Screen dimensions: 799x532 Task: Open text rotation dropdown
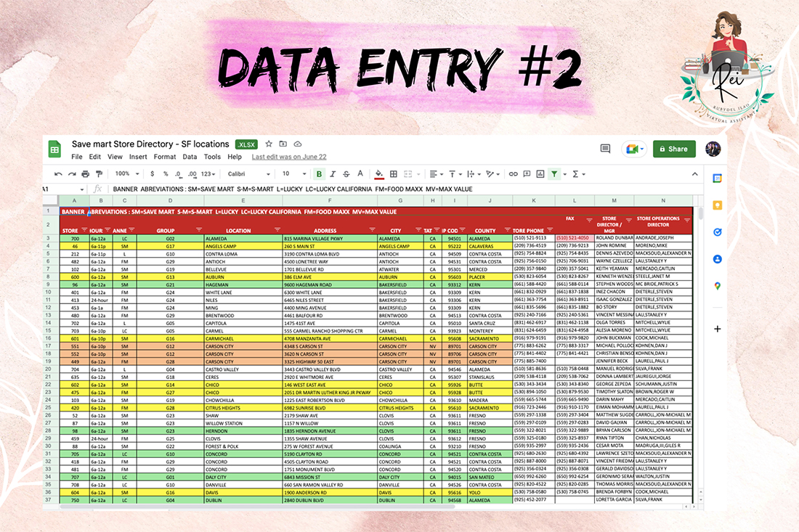[x=492, y=174]
